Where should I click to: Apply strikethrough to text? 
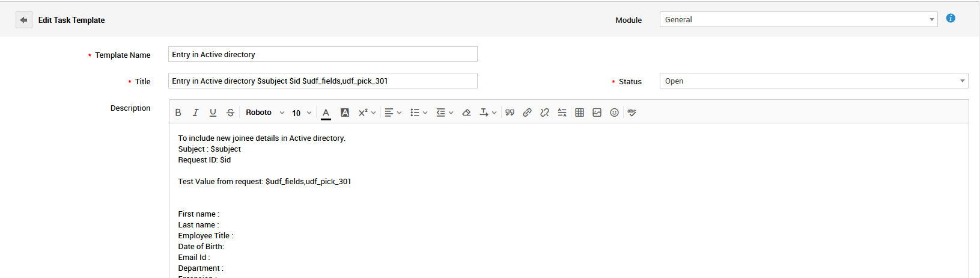pyautogui.click(x=230, y=113)
